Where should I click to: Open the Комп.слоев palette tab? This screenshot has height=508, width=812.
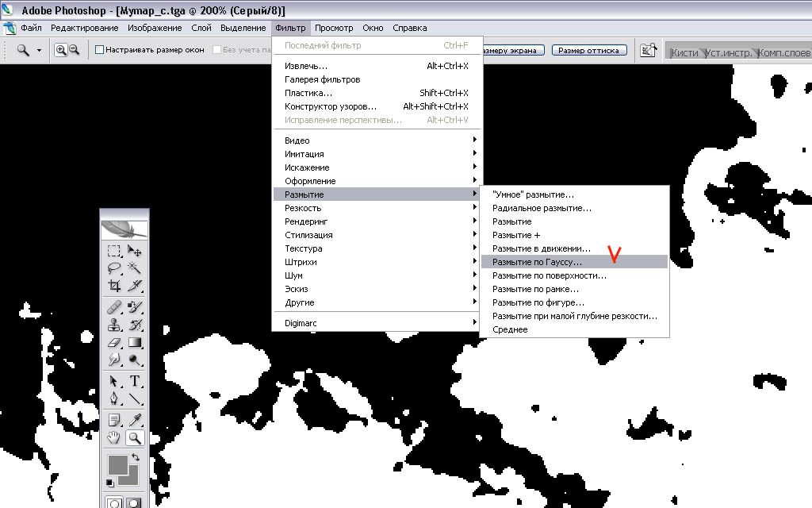click(784, 52)
